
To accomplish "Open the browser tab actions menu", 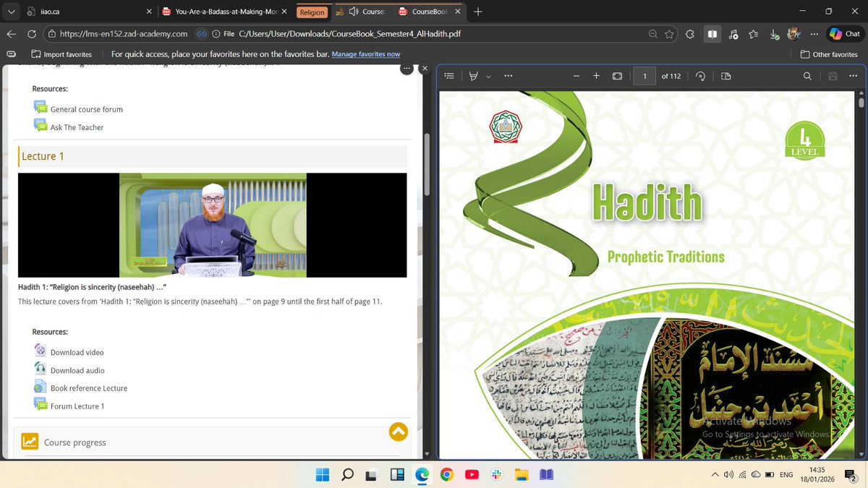I will pyautogui.click(x=10, y=12).
